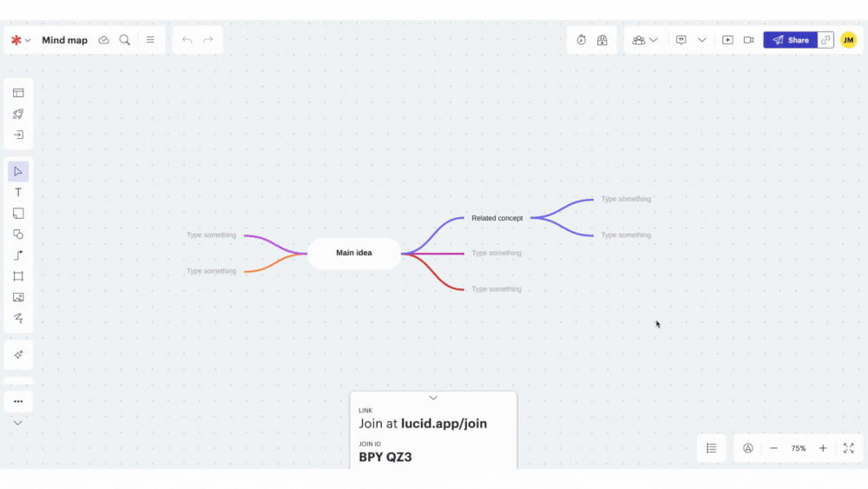Select the Text tool in sidebar

point(18,192)
